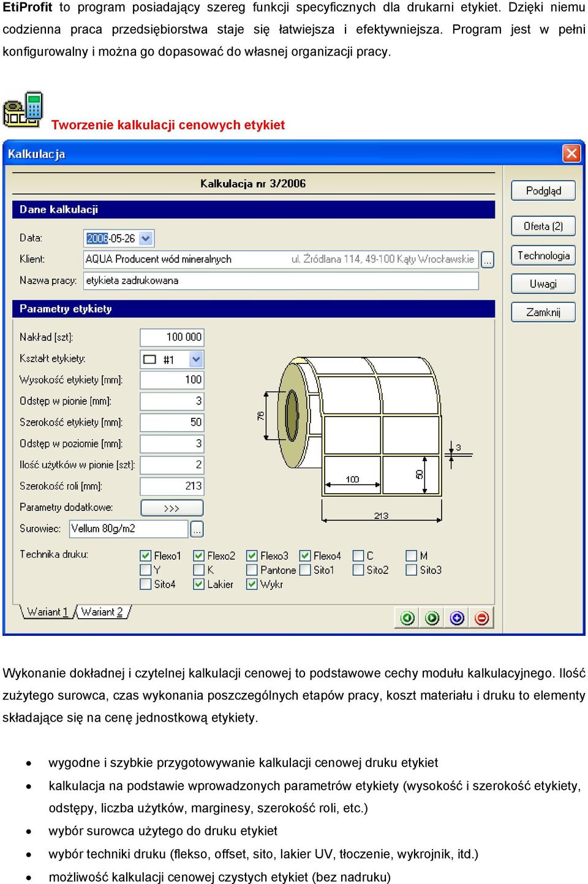Check the Sito4 checkbox
Viewport: 588px width, 884px height.
click(x=146, y=584)
